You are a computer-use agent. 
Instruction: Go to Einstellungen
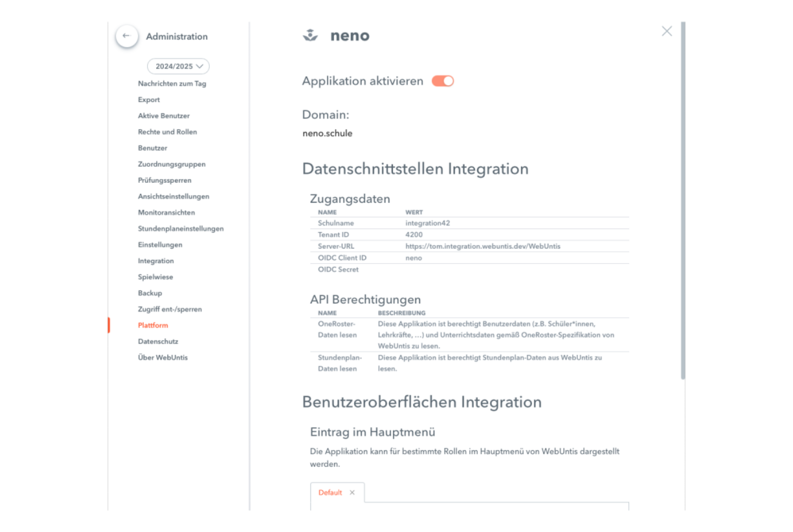[x=160, y=244]
